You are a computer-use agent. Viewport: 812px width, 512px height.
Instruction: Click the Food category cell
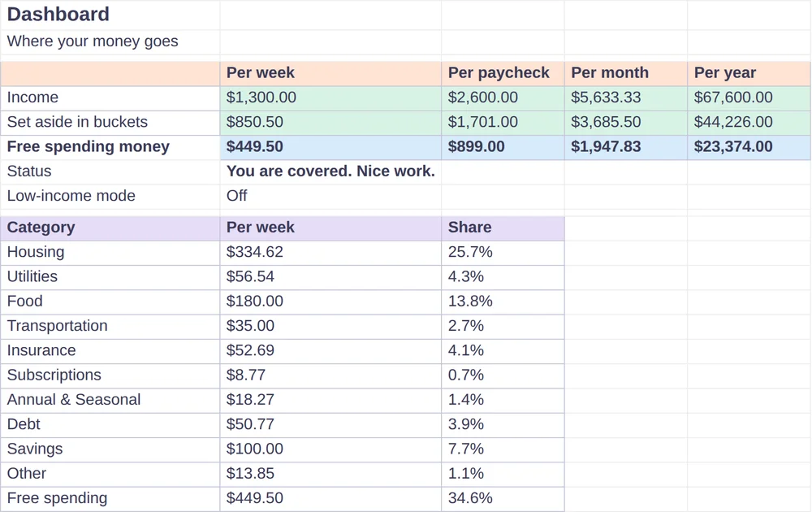(x=110, y=302)
